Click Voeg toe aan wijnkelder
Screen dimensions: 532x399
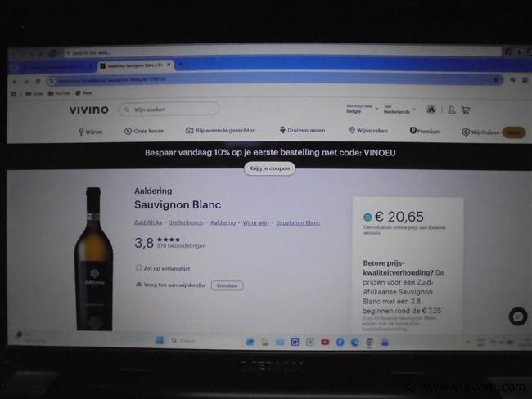(x=171, y=285)
